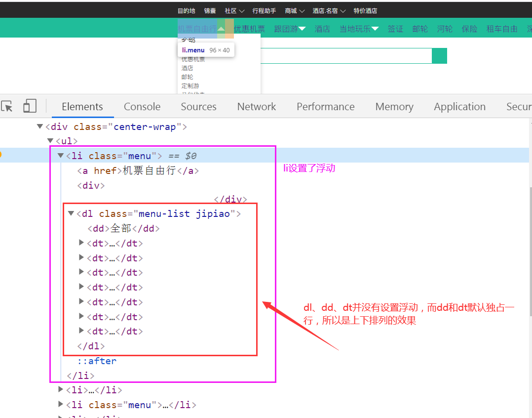Collapse the div center-wrap node
The image size is (532, 418).
39,126
